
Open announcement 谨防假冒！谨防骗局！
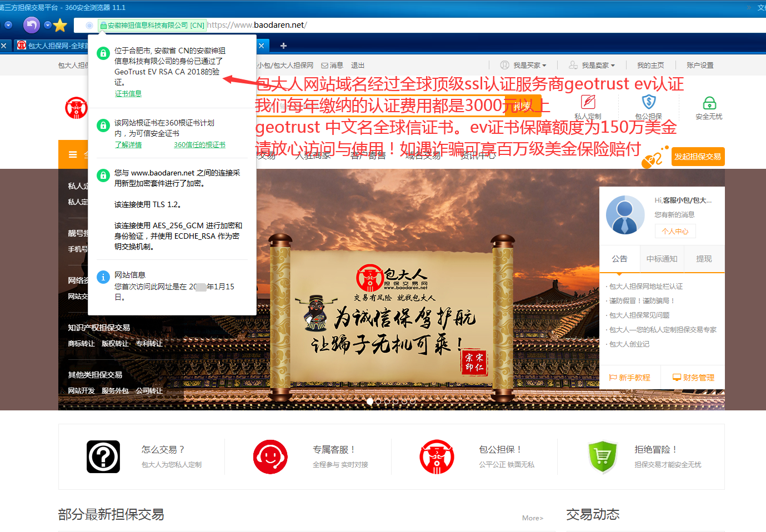click(642, 300)
